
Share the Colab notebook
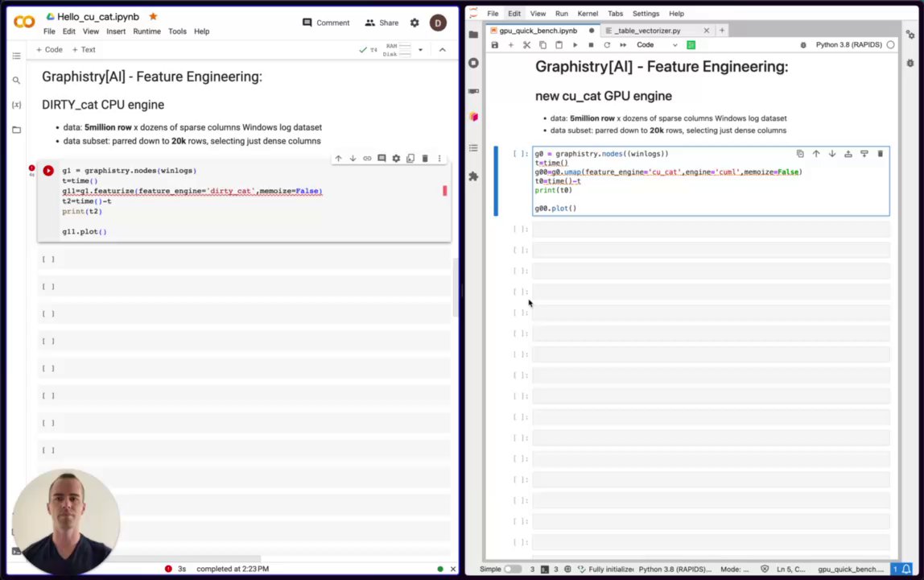pos(382,23)
